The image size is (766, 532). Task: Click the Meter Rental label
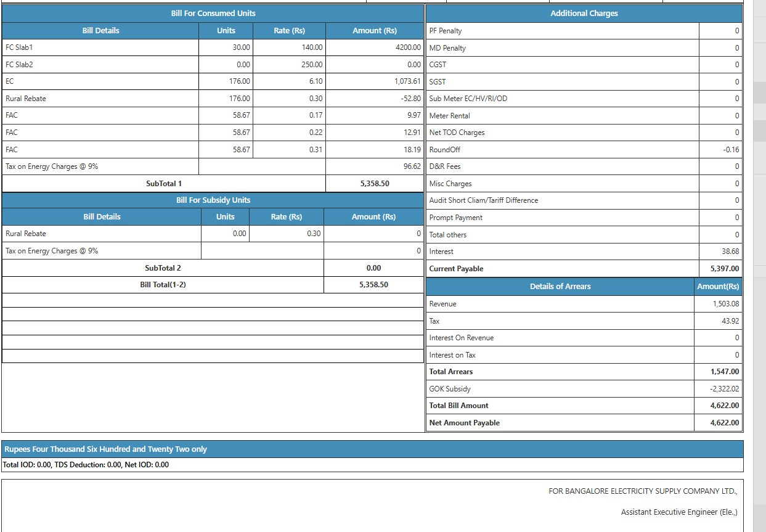pos(450,116)
